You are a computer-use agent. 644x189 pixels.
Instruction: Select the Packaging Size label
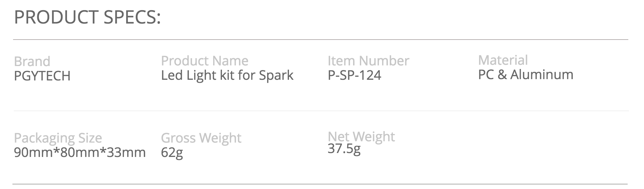click(x=58, y=138)
